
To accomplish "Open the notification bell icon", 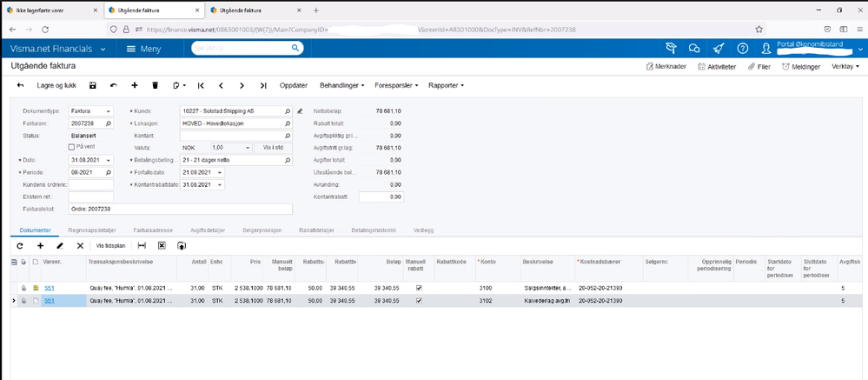I will tap(718, 49).
